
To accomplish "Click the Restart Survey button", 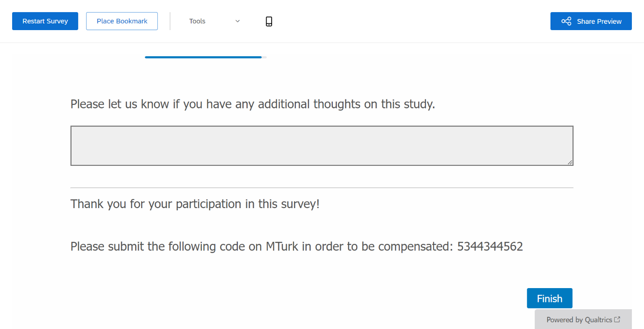I will [x=45, y=21].
